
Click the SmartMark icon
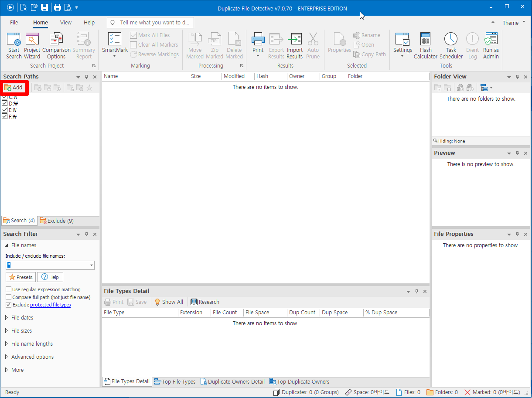pyautogui.click(x=115, y=39)
